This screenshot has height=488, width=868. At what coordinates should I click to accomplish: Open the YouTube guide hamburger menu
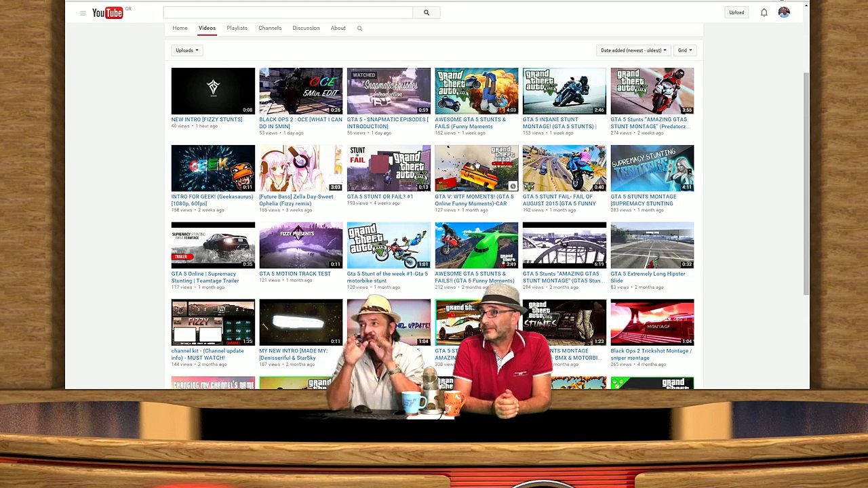[x=83, y=13]
